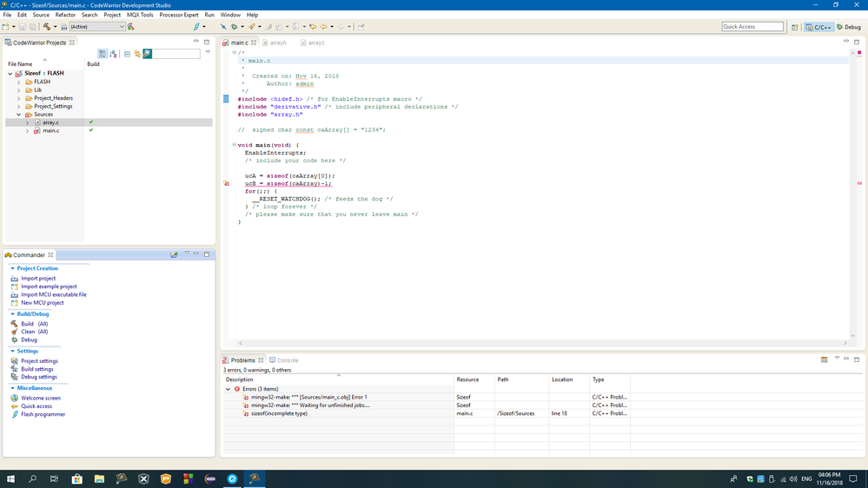This screenshot has height=488, width=868.
Task: Click the run/external tools rocket icon
Action: (x=252, y=27)
